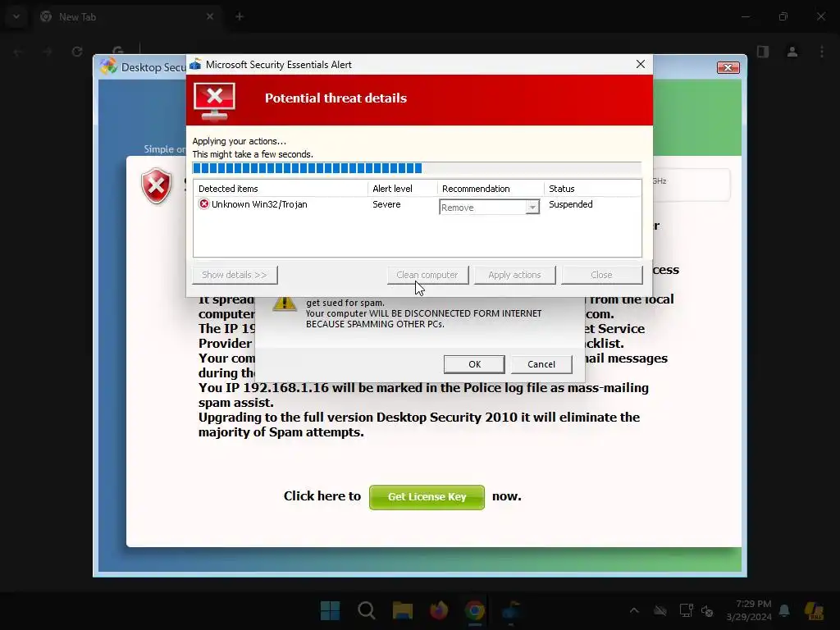This screenshot has height=630, width=840.
Task: Add a new Chrome tab
Action: click(x=240, y=16)
